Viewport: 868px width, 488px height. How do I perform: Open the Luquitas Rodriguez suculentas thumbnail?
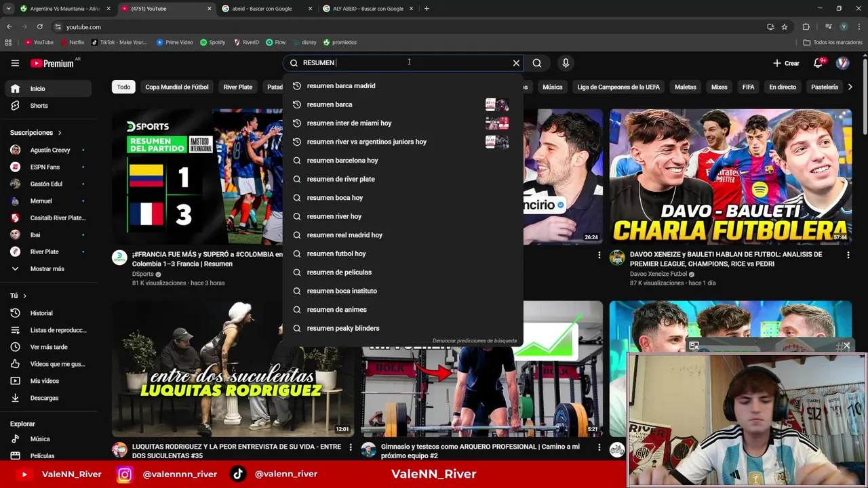[x=232, y=369]
